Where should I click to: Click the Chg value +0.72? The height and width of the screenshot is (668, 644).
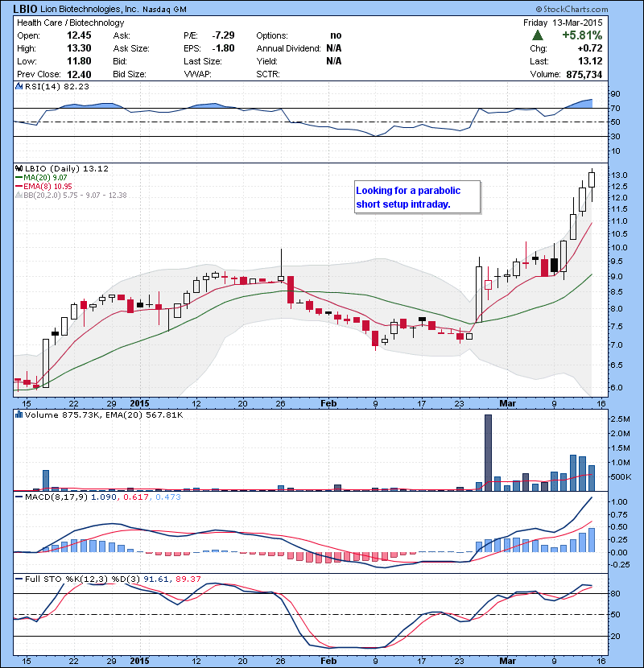(590, 48)
